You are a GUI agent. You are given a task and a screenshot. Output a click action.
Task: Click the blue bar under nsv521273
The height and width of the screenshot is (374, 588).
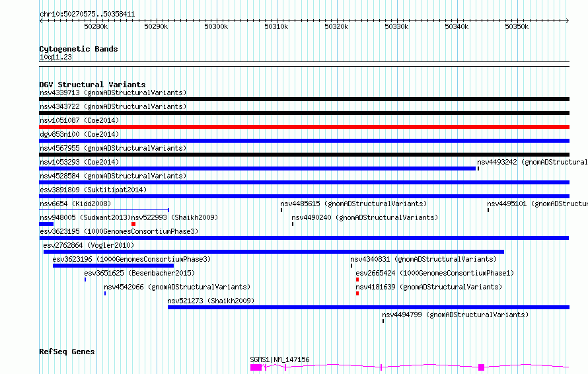pyautogui.click(x=369, y=307)
